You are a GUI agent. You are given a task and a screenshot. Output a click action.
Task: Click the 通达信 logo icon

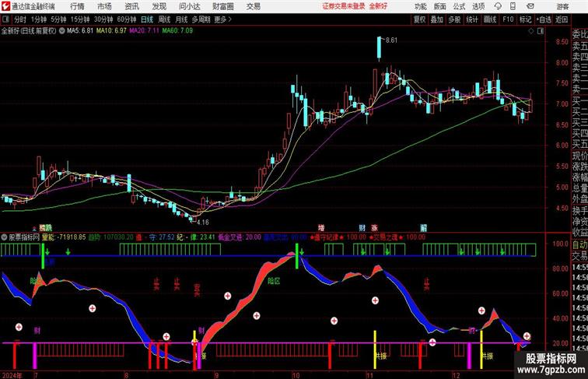click(x=5, y=6)
